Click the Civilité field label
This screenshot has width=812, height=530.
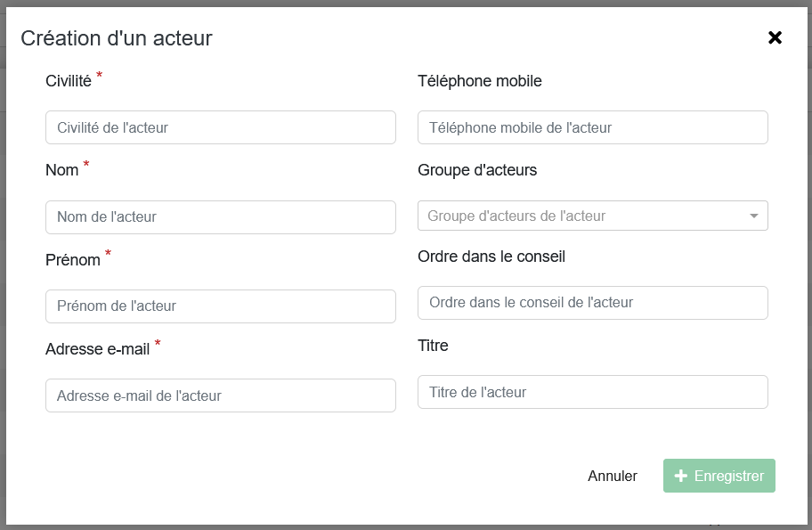pos(69,81)
